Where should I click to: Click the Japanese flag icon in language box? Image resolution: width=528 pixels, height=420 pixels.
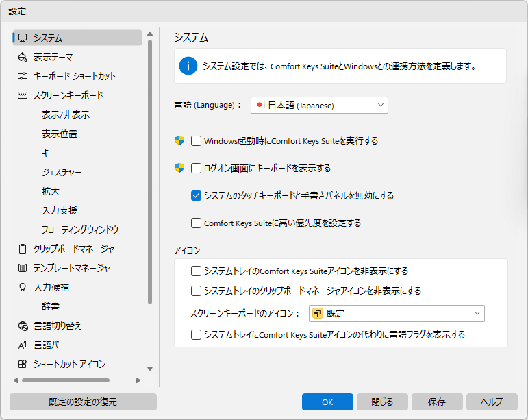(260, 105)
